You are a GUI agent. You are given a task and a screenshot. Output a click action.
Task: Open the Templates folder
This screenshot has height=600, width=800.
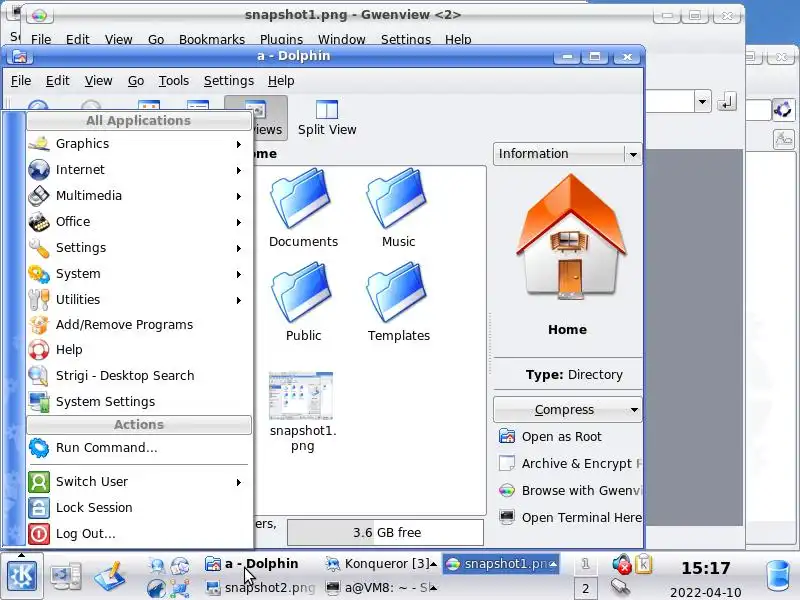tap(398, 302)
